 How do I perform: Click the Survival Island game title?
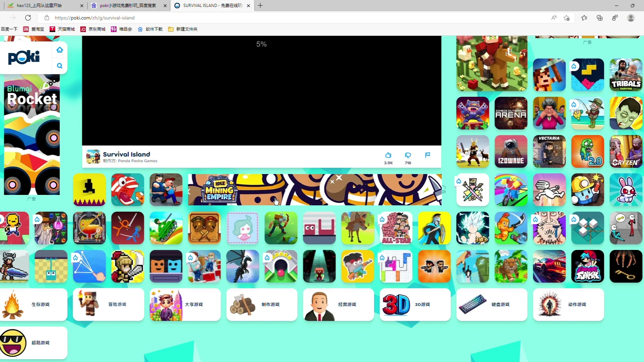pos(127,154)
